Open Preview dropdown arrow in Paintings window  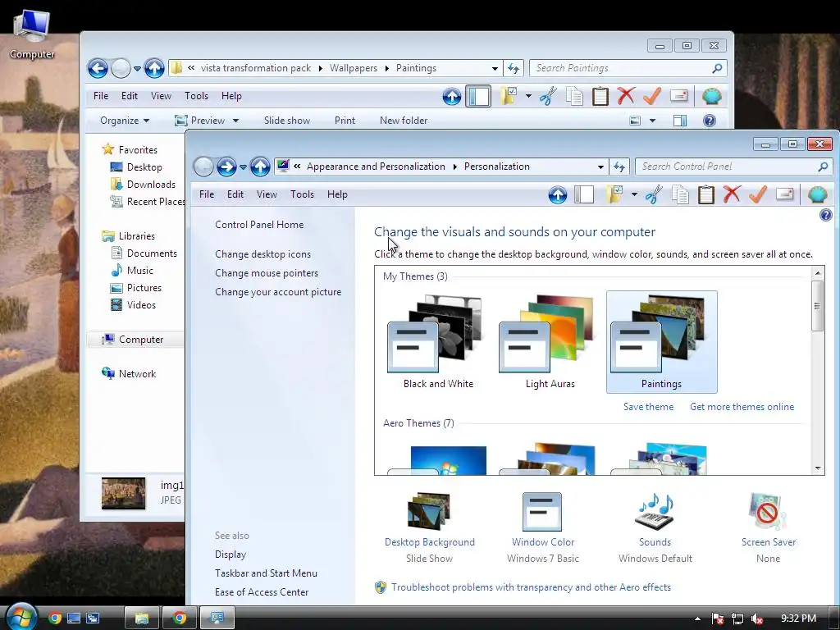(235, 121)
